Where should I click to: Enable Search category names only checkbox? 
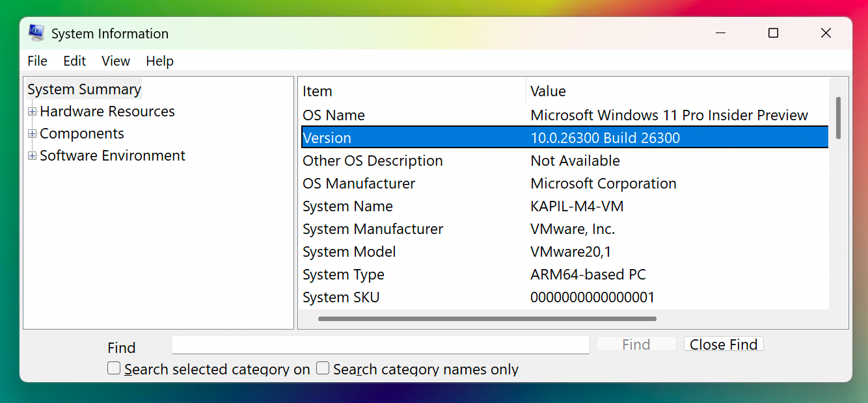(323, 368)
